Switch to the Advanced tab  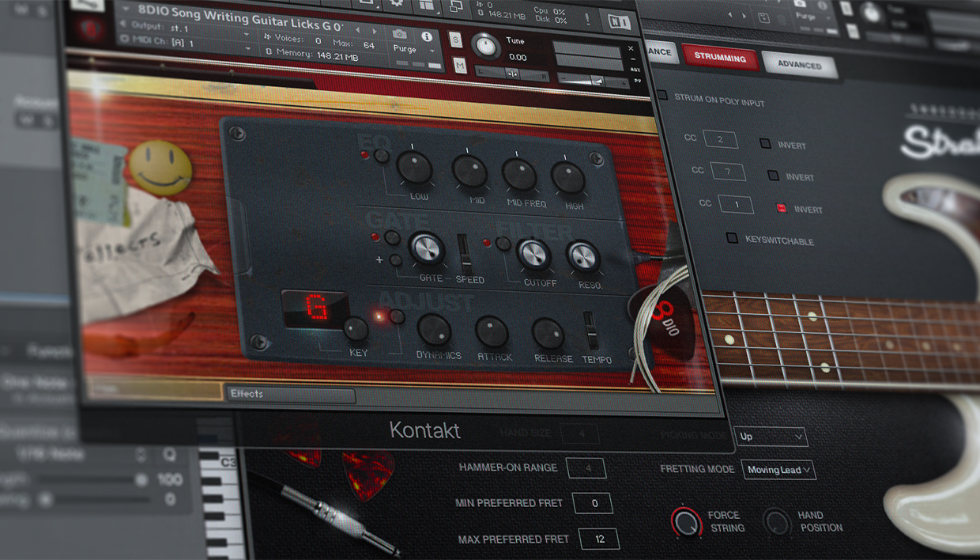[800, 65]
